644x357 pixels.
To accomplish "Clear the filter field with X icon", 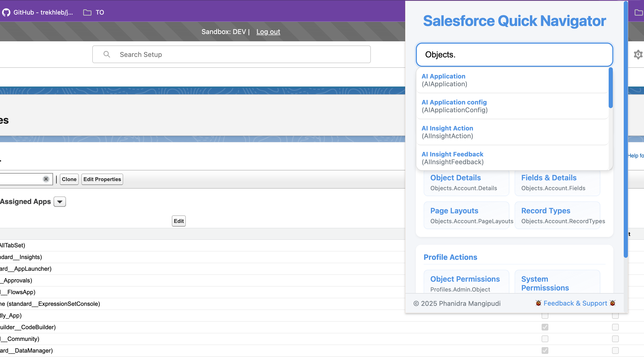I will point(46,179).
